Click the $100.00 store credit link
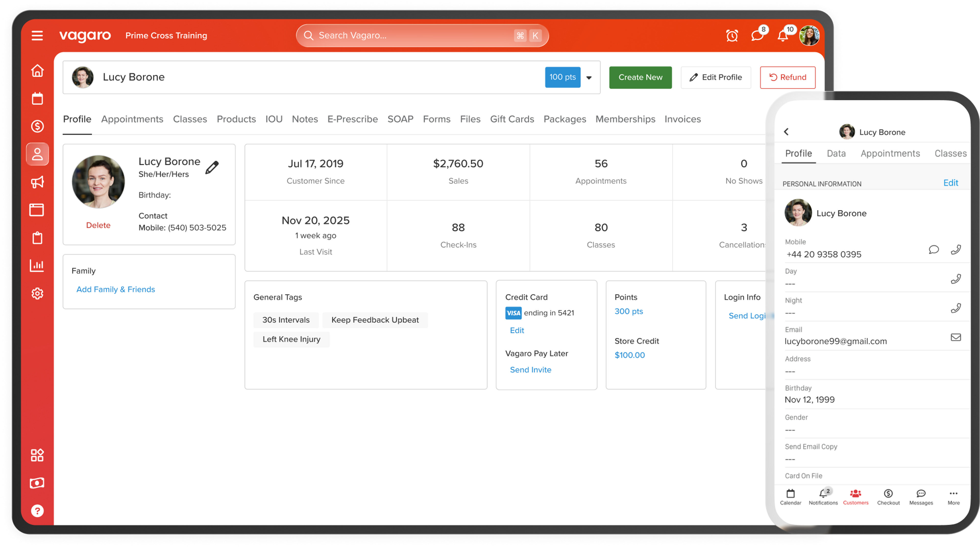Image resolution: width=980 pixels, height=548 pixels. click(x=630, y=355)
